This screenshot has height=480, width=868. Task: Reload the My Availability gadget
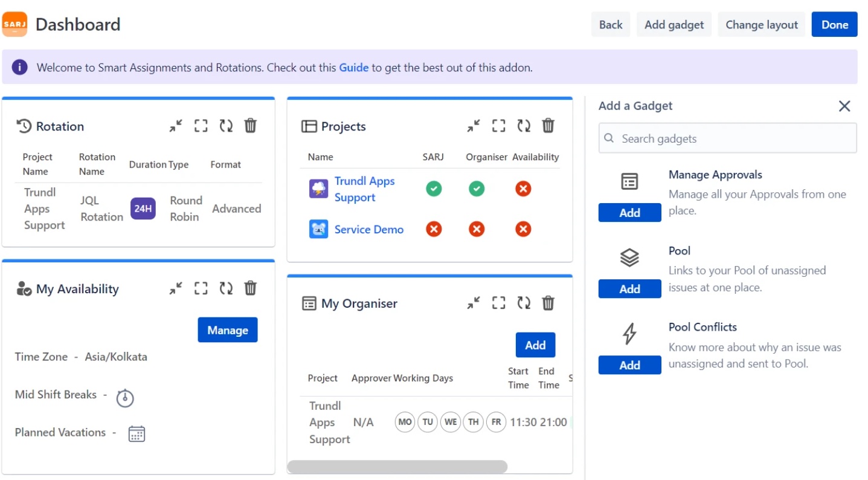pos(226,288)
